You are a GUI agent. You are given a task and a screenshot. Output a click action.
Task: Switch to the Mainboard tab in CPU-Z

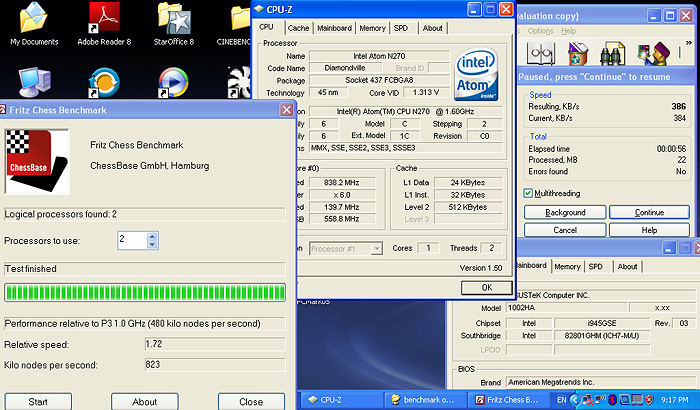(x=334, y=28)
